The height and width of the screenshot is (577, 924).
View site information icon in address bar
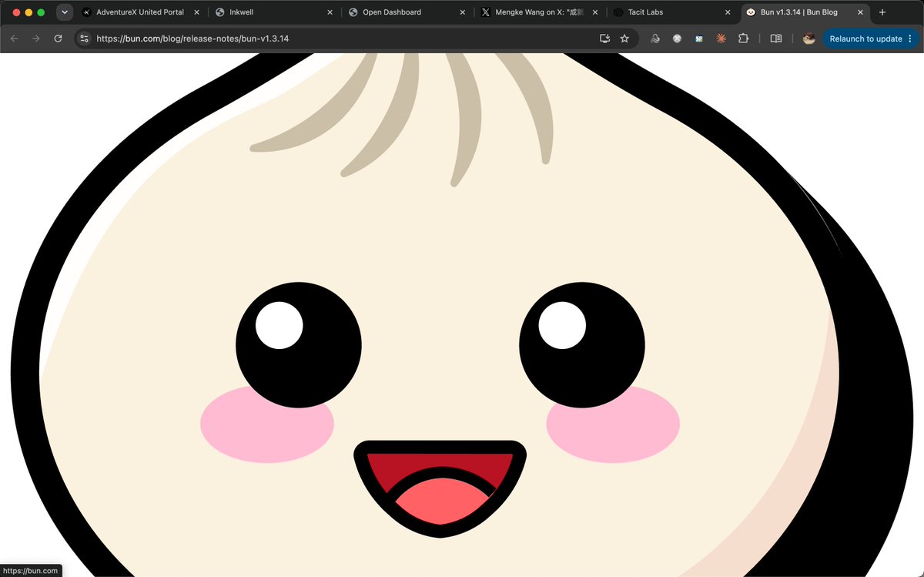click(x=85, y=39)
